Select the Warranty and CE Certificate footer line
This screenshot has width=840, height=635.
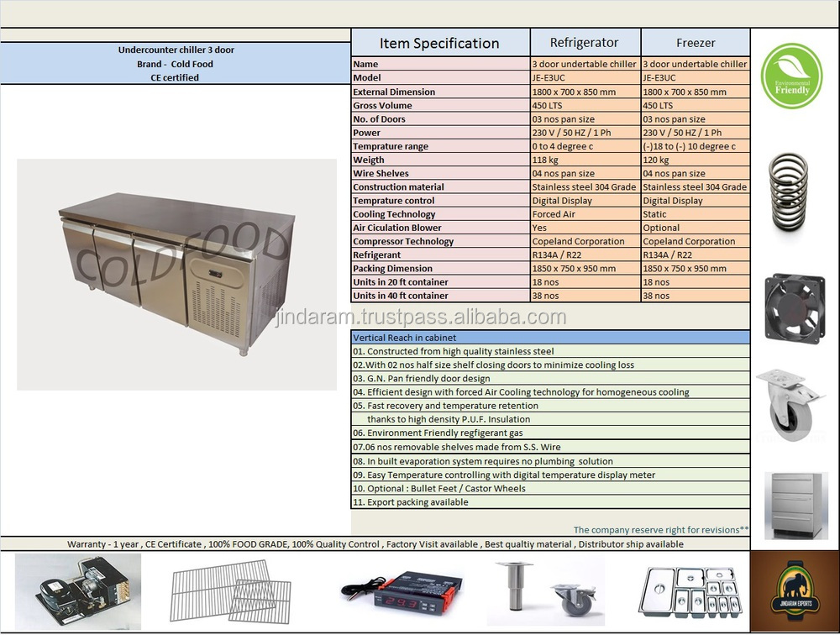(x=375, y=544)
